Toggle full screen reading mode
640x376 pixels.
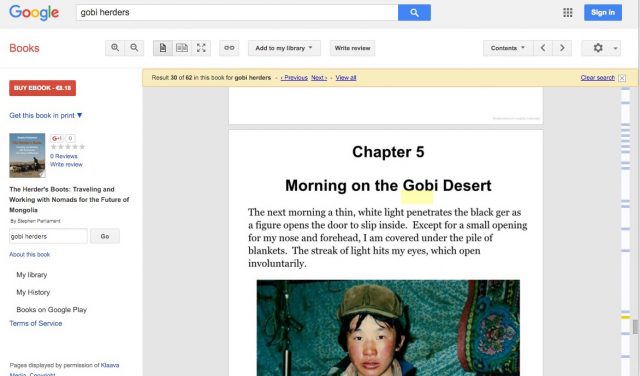(201, 48)
